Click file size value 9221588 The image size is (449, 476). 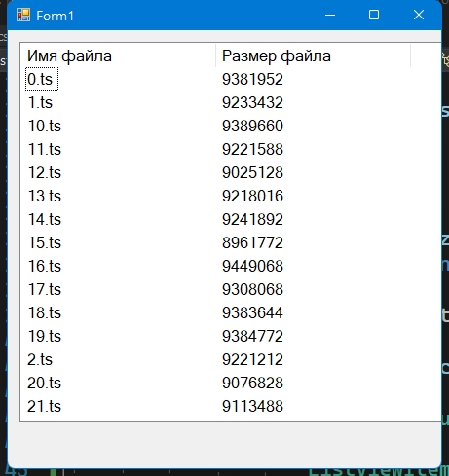(252, 149)
